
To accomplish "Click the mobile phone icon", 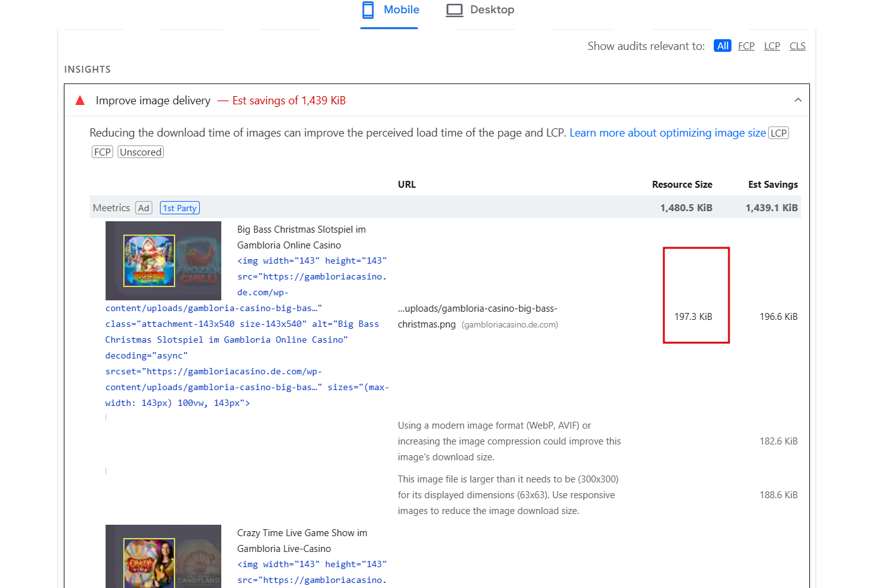I will [x=368, y=10].
